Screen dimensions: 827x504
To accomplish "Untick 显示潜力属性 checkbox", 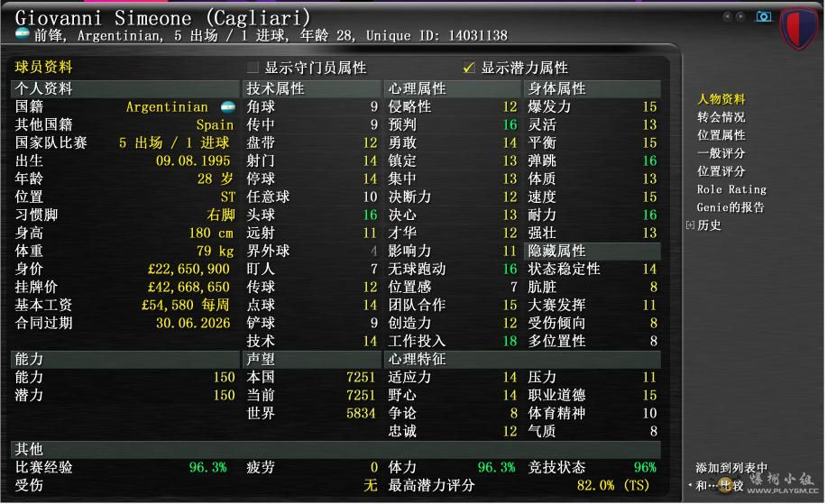I will pyautogui.click(x=468, y=68).
